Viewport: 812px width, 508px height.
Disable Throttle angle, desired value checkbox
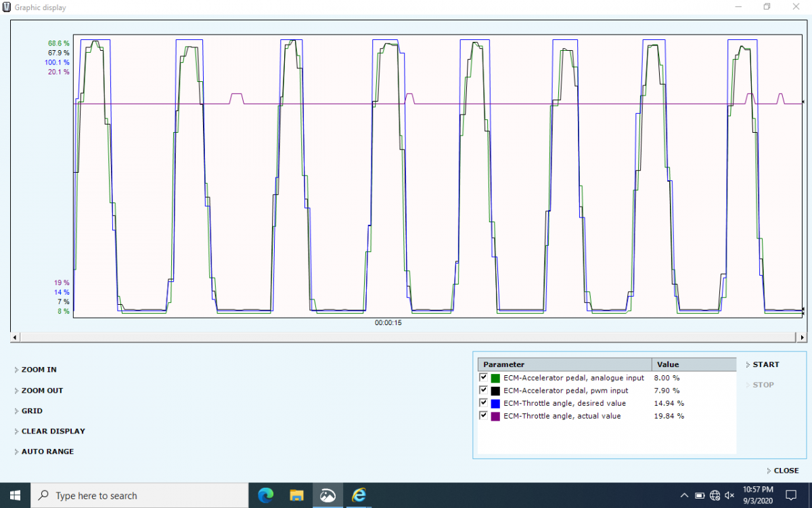[483, 403]
